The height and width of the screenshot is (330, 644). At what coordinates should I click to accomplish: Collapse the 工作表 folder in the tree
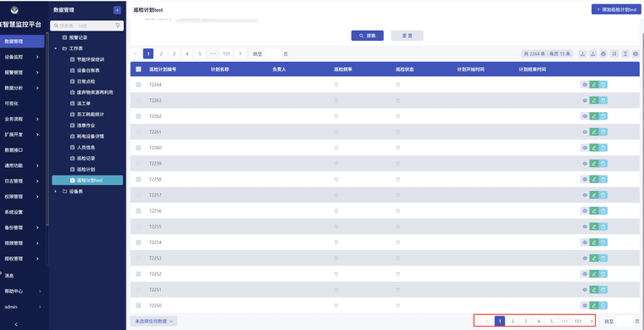pos(55,48)
